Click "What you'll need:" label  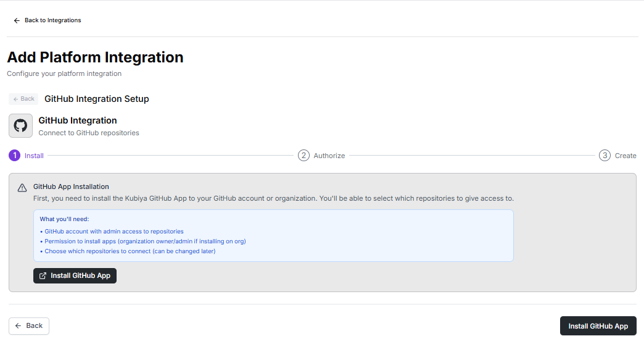pyautogui.click(x=64, y=219)
